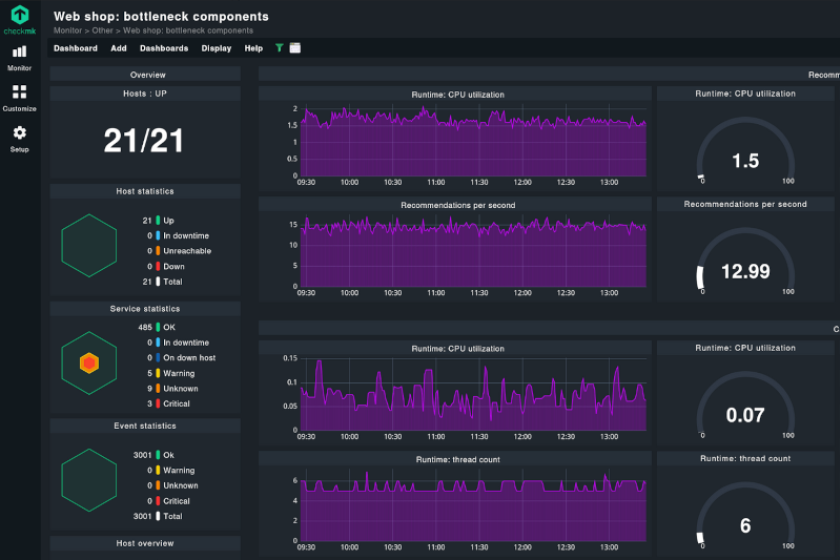Click the 1.5 CPU utilization gauge
The width and height of the screenshot is (840, 560).
[745, 152]
